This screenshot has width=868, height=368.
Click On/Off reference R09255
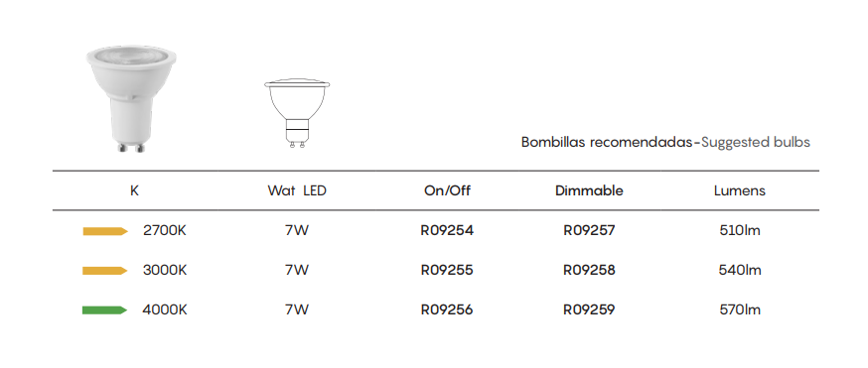point(447,271)
